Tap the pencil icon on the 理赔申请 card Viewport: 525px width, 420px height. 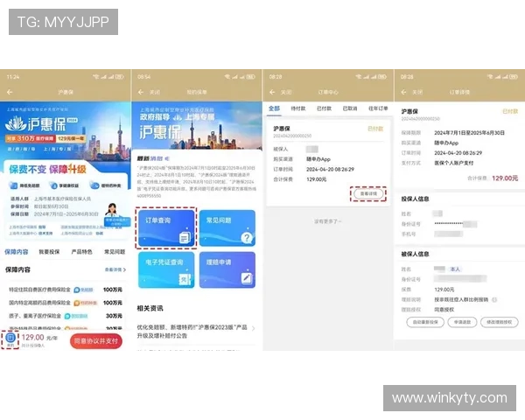[247, 278]
